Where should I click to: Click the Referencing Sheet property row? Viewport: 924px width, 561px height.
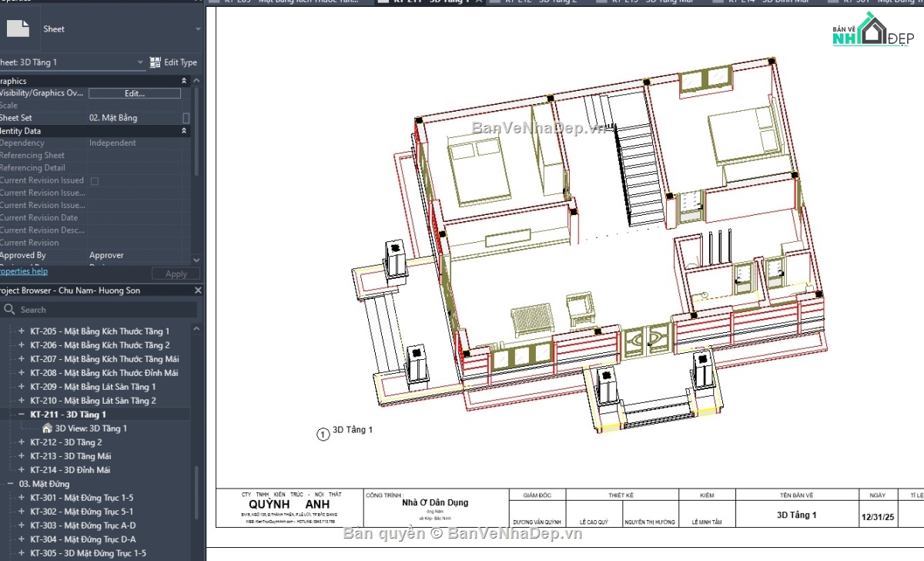coord(95,155)
